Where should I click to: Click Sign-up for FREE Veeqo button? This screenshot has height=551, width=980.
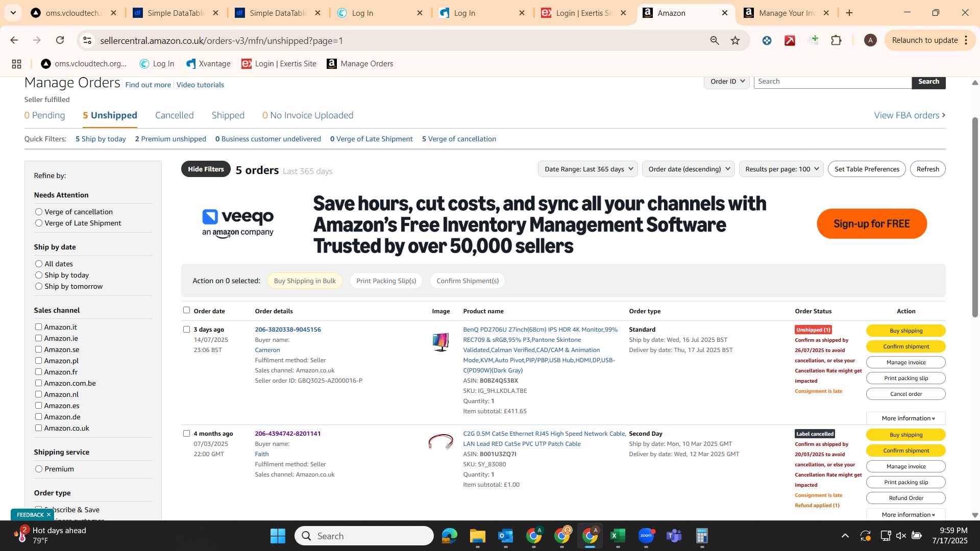point(872,223)
